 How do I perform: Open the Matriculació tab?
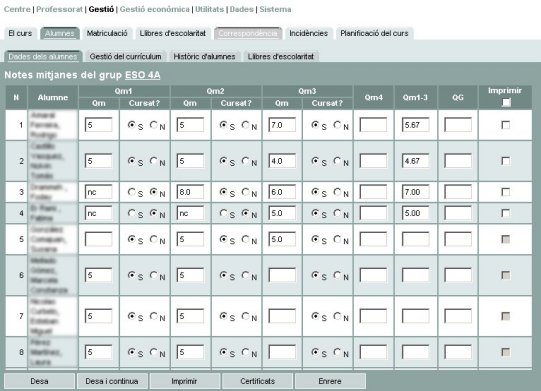click(107, 33)
